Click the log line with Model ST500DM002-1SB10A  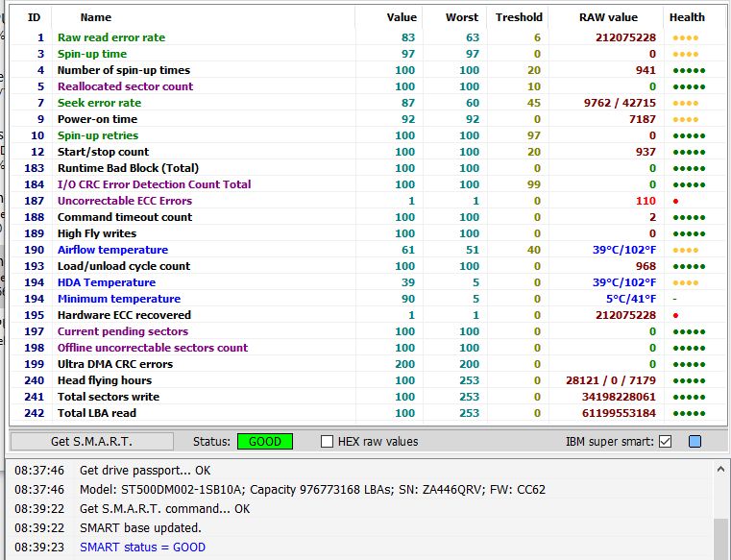click(312, 489)
